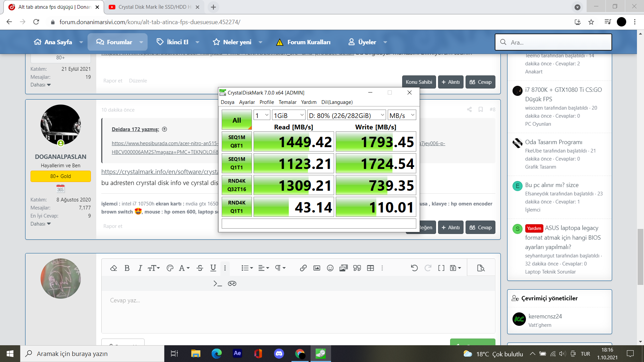Toggle bold formatting in editor
The image size is (644, 362).
pyautogui.click(x=127, y=268)
